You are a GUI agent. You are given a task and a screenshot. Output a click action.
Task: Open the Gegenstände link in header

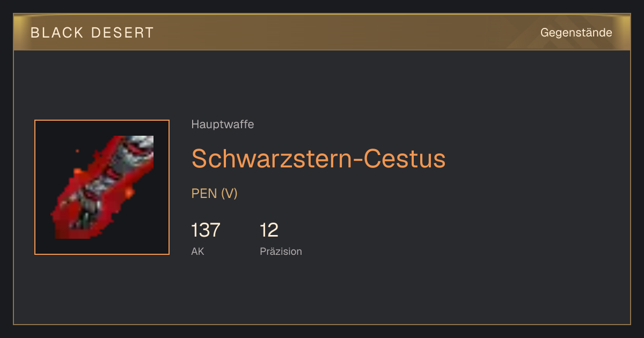click(x=576, y=33)
